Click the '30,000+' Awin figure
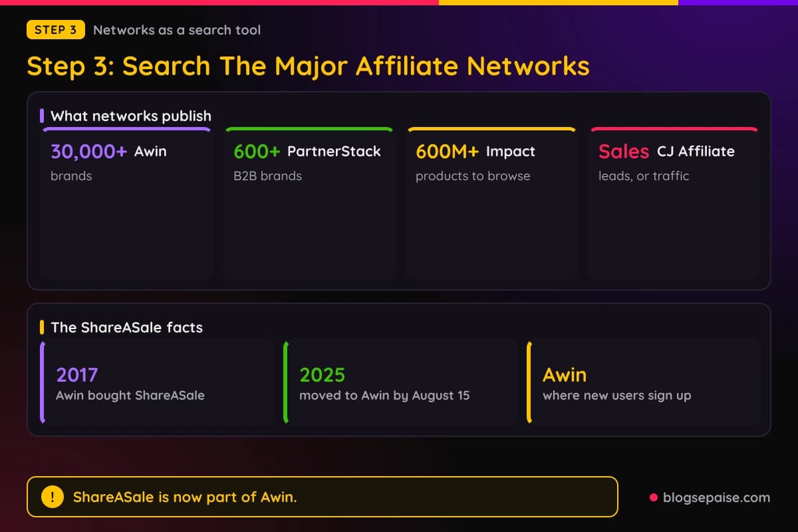 click(x=88, y=152)
